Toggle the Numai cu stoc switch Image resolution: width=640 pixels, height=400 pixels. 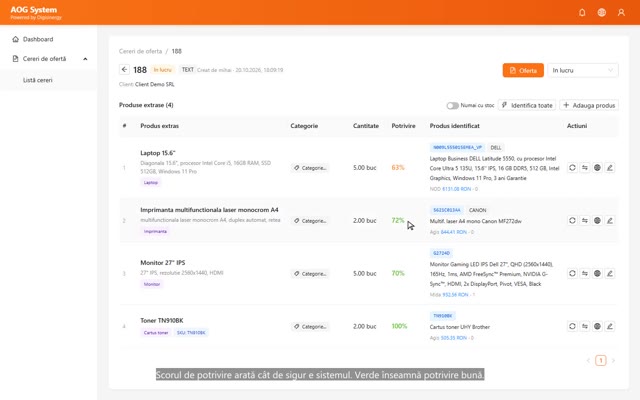[452, 106]
